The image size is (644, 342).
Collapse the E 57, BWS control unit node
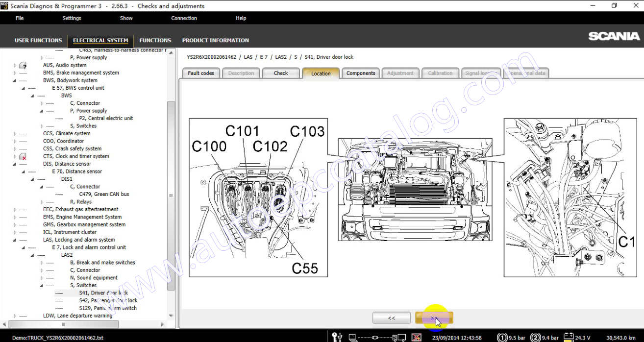pos(24,88)
